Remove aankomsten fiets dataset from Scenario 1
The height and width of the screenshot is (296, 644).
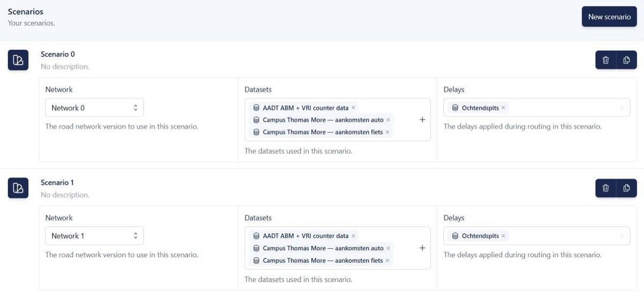coord(387,260)
